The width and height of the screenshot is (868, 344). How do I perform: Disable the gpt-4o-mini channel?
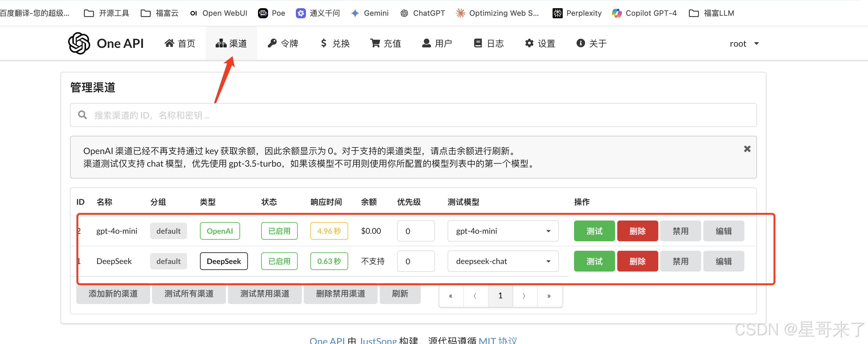coord(680,231)
